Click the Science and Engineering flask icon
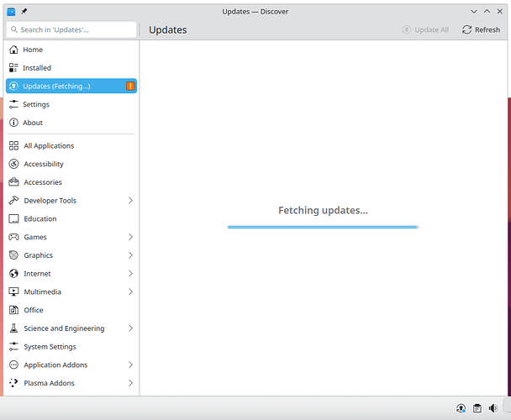 [13, 328]
